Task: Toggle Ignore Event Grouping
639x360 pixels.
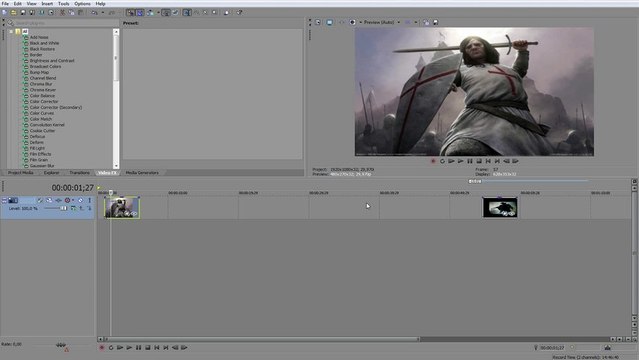Action: (175, 13)
